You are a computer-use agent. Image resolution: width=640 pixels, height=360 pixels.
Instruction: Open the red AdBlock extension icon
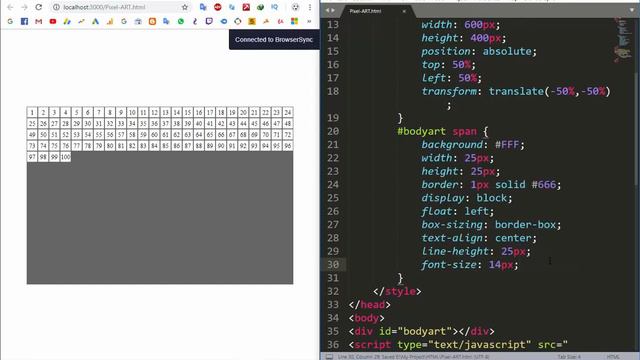[218, 7]
